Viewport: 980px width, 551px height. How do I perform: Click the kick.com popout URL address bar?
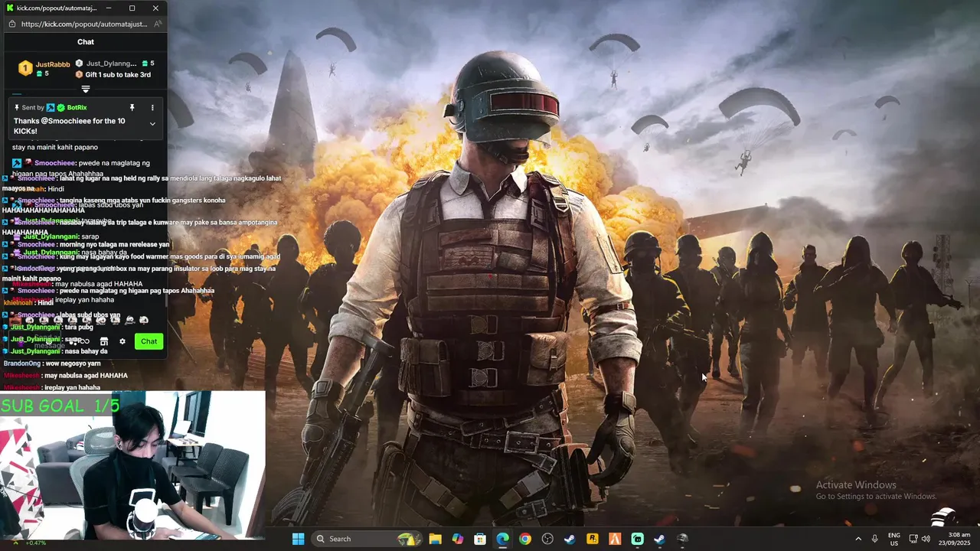[84, 24]
